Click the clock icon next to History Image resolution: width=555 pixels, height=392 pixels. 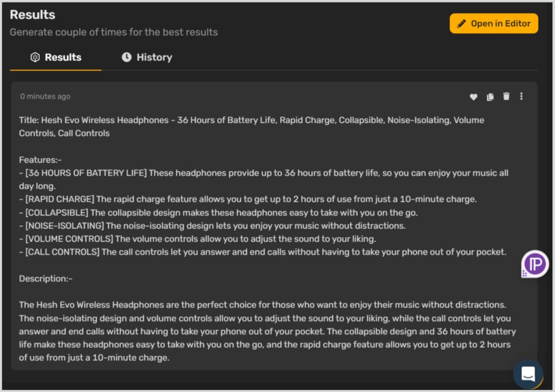pos(127,57)
